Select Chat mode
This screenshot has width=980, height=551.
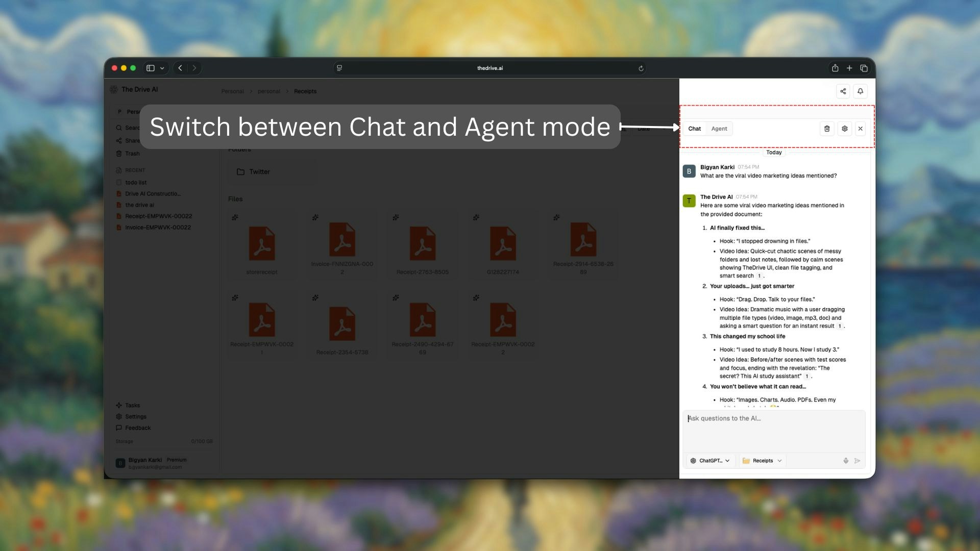[695, 129]
